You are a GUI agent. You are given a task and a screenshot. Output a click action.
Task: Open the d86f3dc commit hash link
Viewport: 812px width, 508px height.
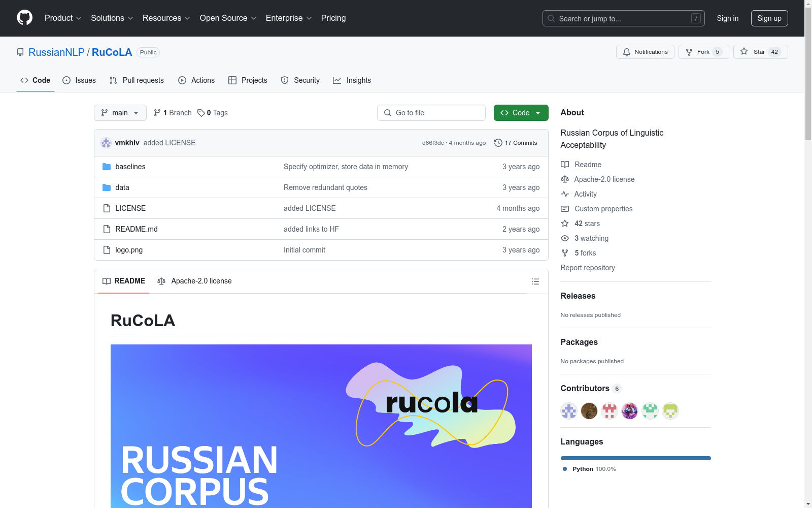coord(433,143)
